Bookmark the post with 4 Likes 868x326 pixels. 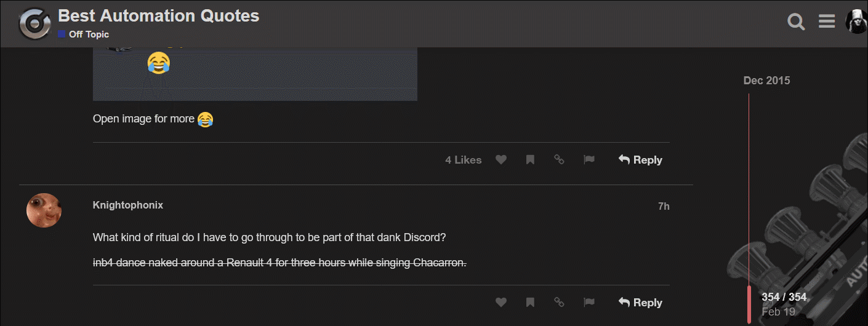[x=530, y=160]
